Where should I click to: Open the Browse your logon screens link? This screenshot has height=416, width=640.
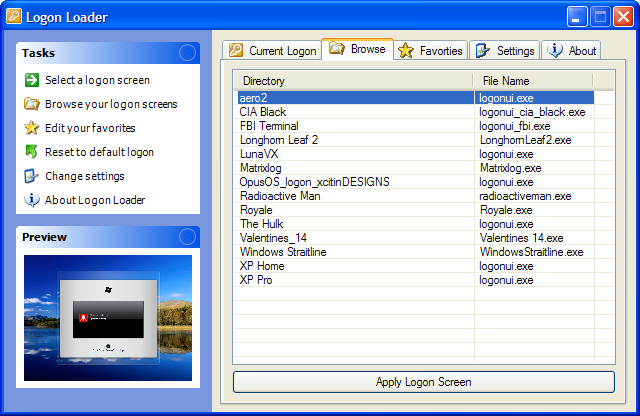coord(111,104)
